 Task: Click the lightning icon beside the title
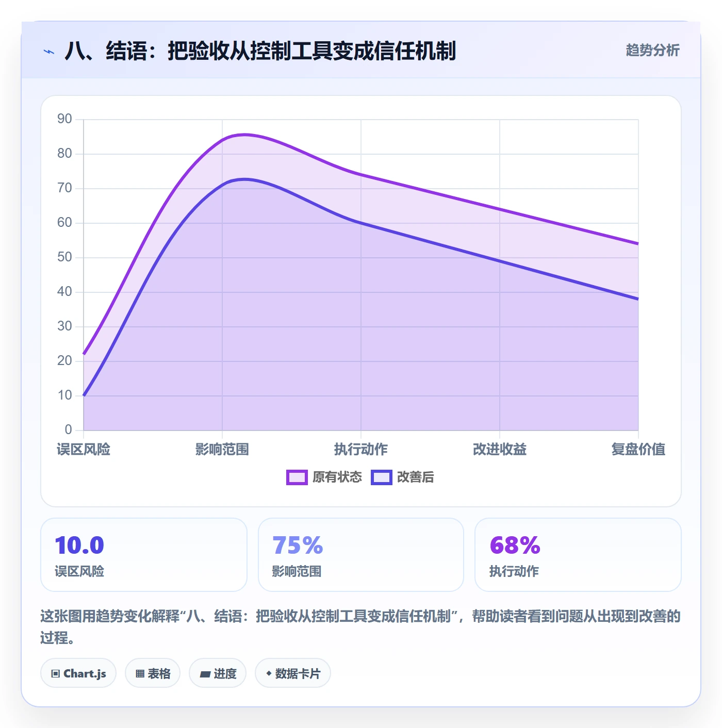pyautogui.click(x=49, y=52)
